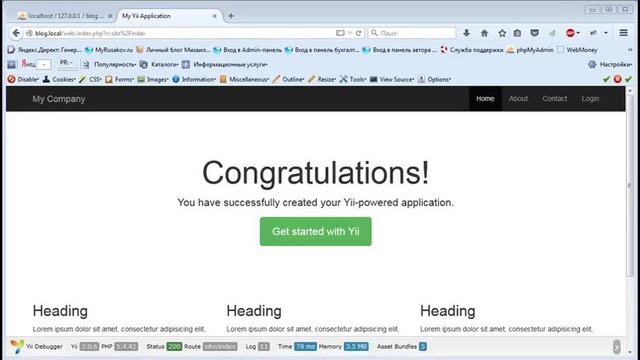The height and width of the screenshot is (360, 640).
Task: Show bookmarks list clipboard icon
Action: (x=517, y=33)
